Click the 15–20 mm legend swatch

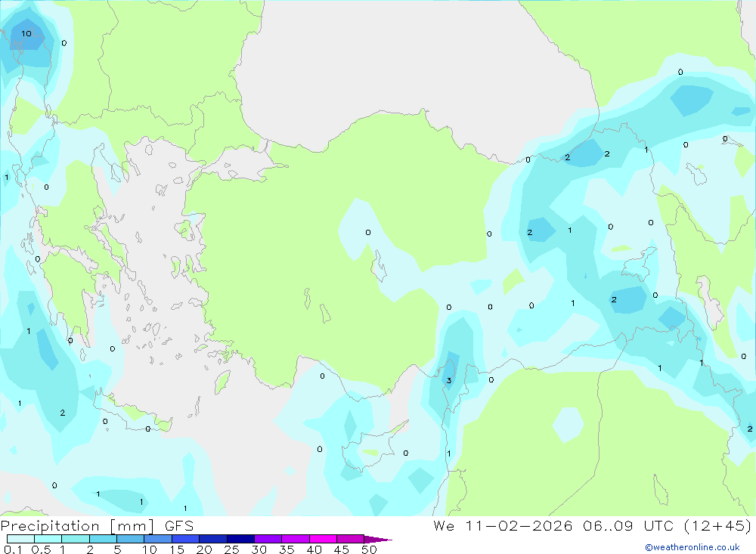[x=185, y=539]
